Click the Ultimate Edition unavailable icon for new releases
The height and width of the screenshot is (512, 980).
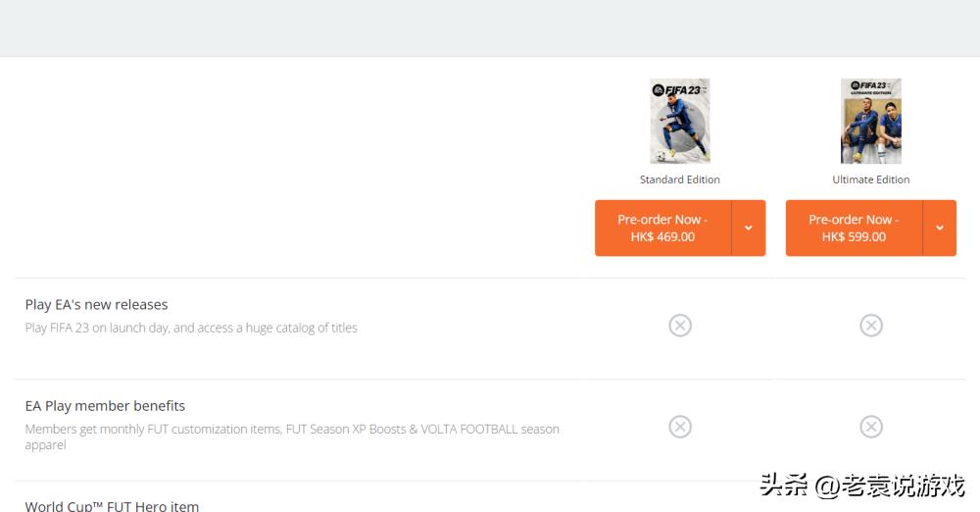(x=871, y=326)
